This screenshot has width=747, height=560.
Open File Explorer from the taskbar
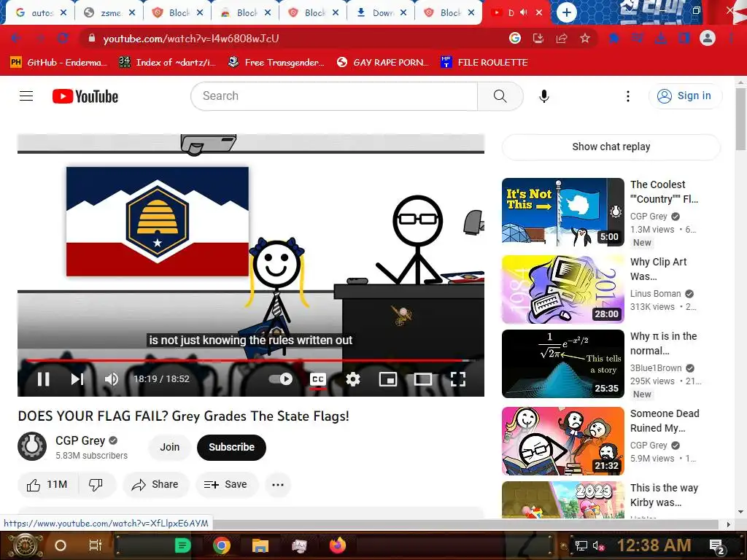[260, 545]
